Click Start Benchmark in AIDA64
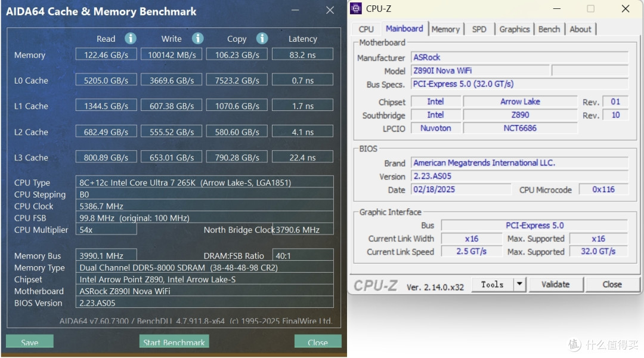 pyautogui.click(x=174, y=341)
